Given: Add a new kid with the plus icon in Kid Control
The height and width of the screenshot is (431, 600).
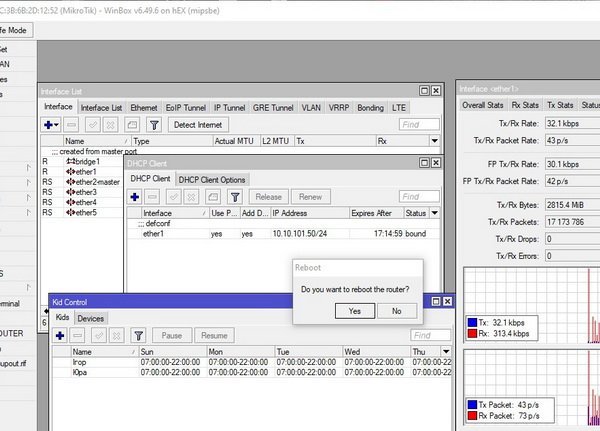Looking at the screenshot, I should 61,336.
